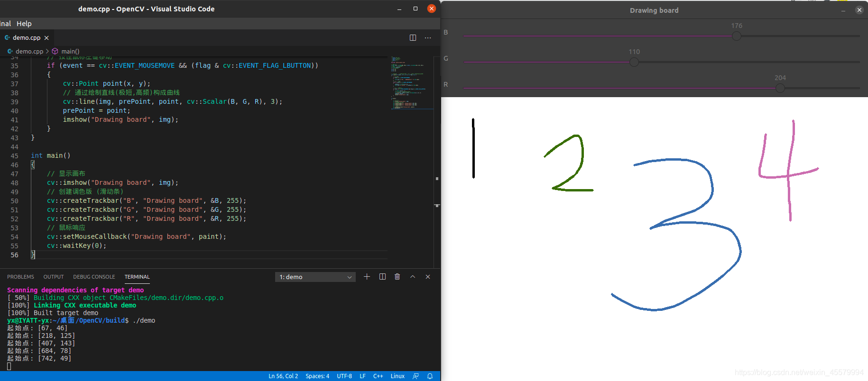Kill the terminal with trash icon
868x381 pixels.
(x=397, y=277)
